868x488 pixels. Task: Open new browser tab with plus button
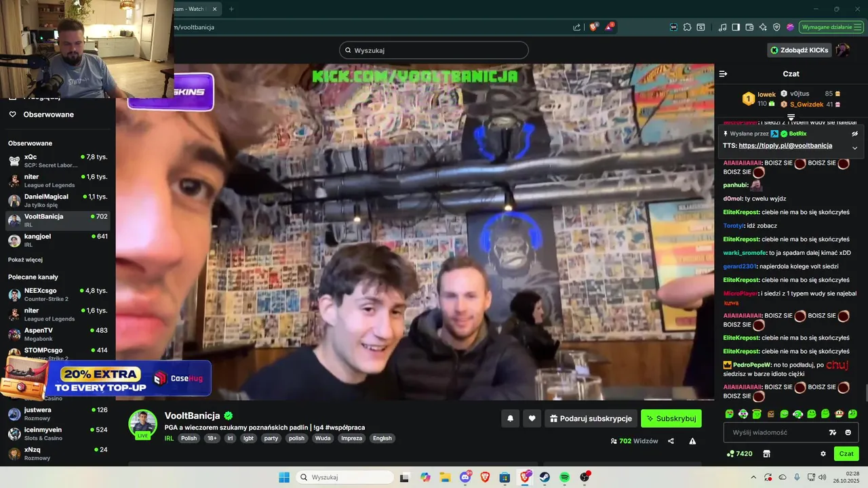(x=231, y=9)
